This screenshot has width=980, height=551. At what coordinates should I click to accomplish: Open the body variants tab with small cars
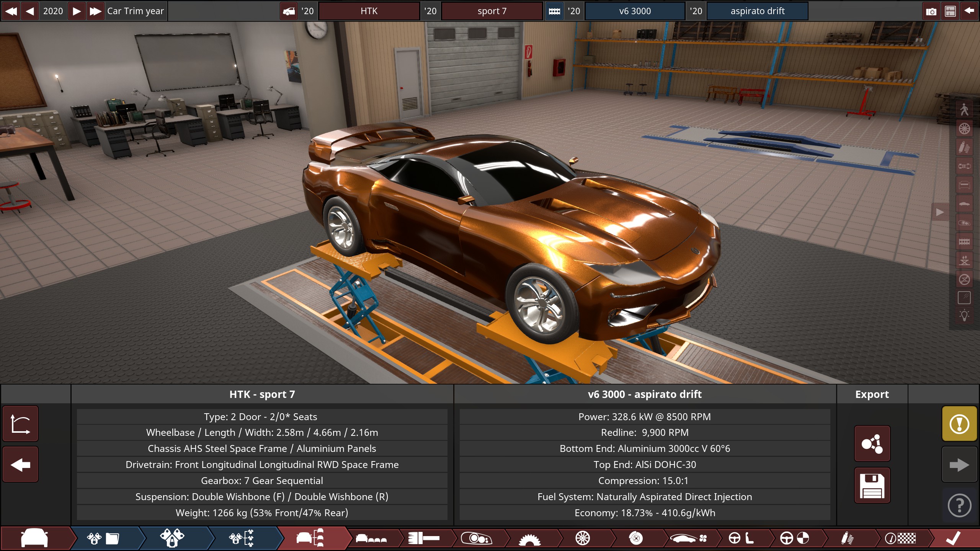click(371, 538)
